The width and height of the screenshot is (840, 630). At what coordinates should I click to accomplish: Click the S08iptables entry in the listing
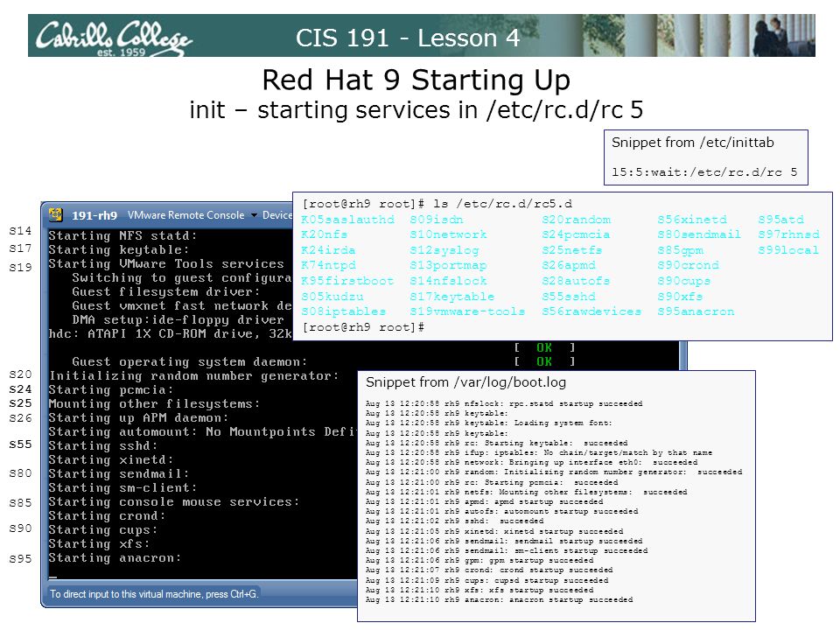[x=343, y=311]
